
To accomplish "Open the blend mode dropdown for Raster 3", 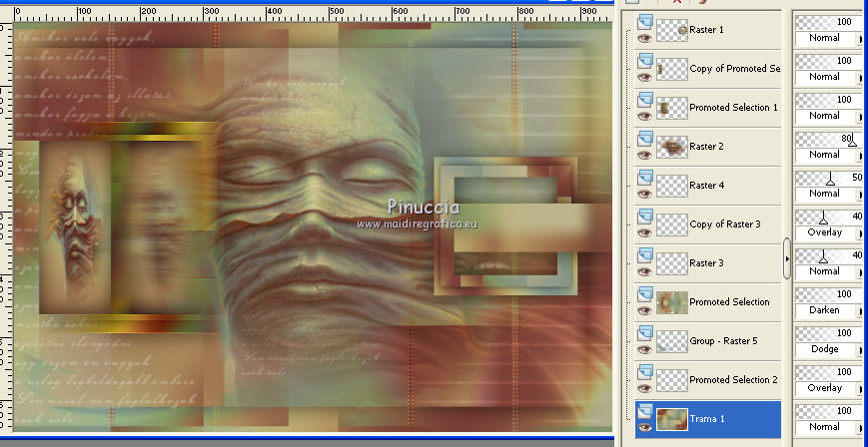I will pos(829,271).
